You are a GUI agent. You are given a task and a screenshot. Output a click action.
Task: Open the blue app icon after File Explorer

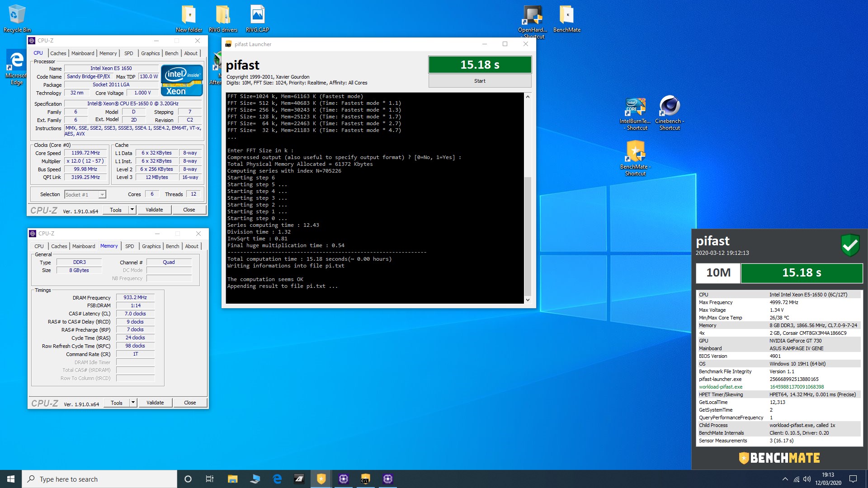click(x=255, y=479)
